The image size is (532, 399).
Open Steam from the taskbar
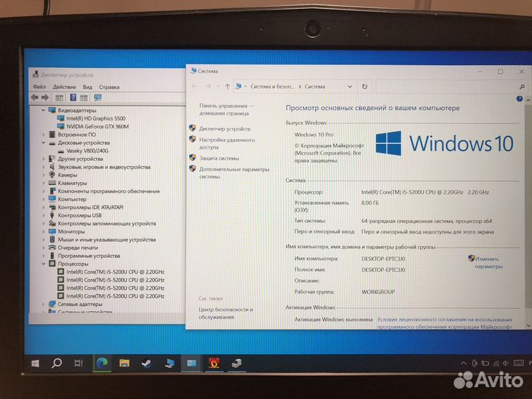146,364
